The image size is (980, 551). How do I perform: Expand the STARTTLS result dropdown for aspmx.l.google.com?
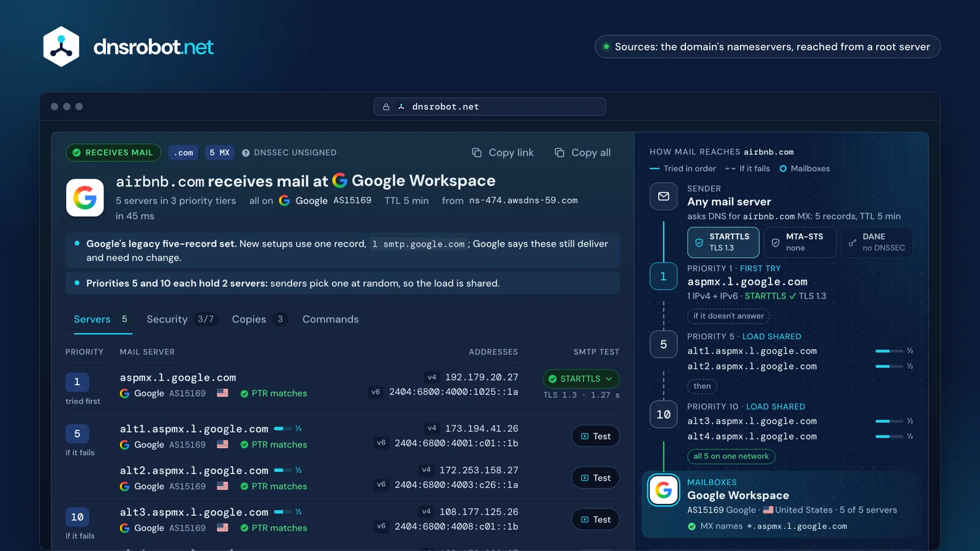[x=581, y=379]
